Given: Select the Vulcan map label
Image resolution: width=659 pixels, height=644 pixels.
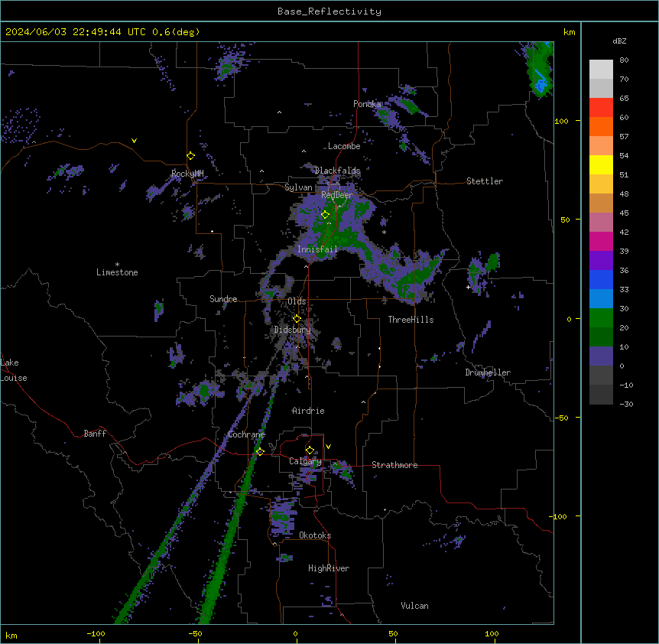Looking at the screenshot, I should (415, 606).
